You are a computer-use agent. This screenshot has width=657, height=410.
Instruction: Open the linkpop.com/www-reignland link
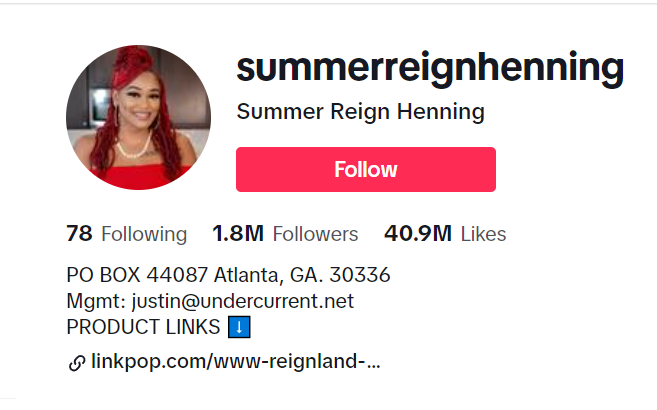click(x=235, y=361)
